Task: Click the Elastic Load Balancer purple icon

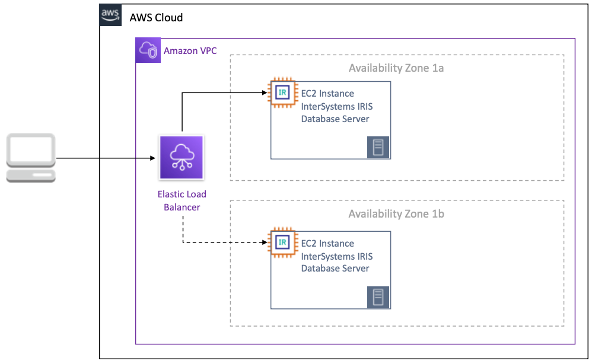Action: (181, 157)
